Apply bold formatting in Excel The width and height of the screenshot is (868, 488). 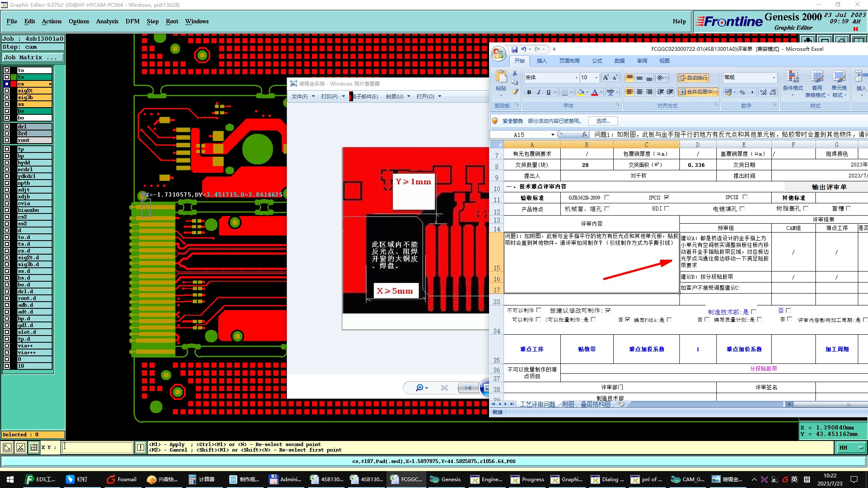(529, 92)
